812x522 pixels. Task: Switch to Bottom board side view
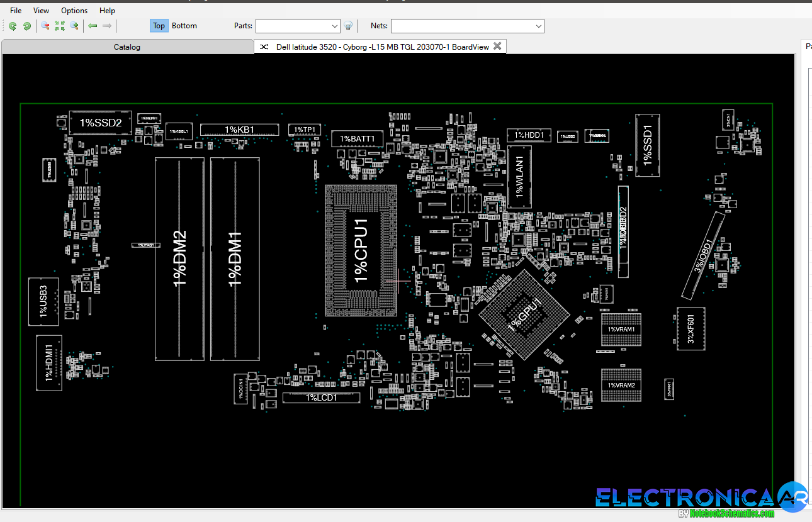(184, 26)
